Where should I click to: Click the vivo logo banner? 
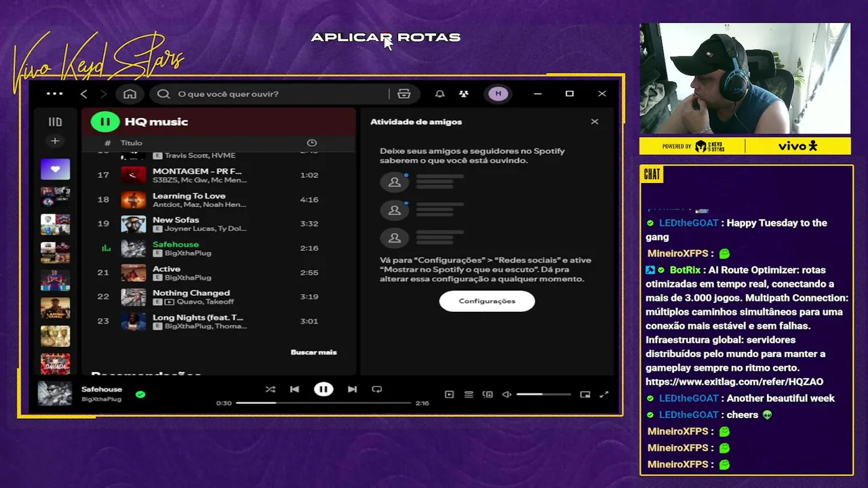798,146
